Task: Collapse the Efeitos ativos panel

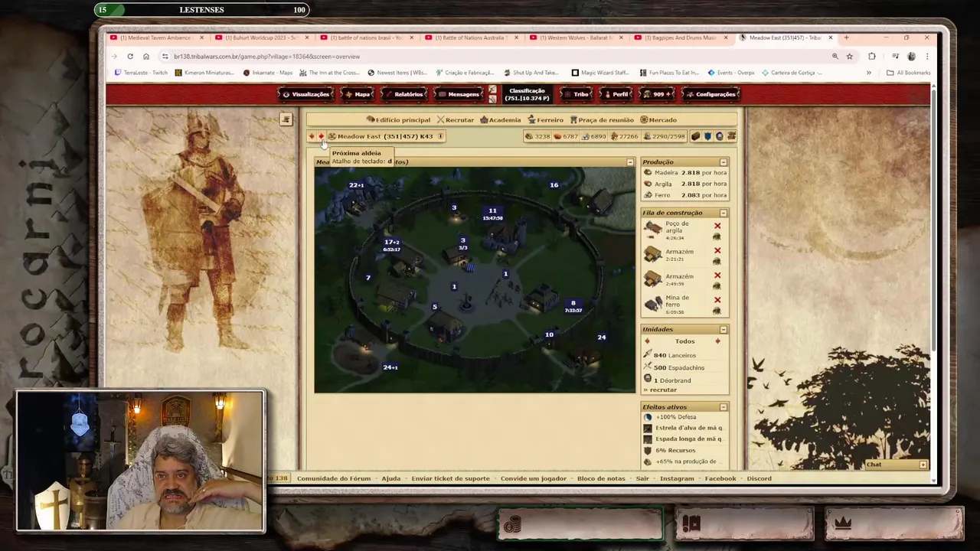Action: (x=724, y=407)
